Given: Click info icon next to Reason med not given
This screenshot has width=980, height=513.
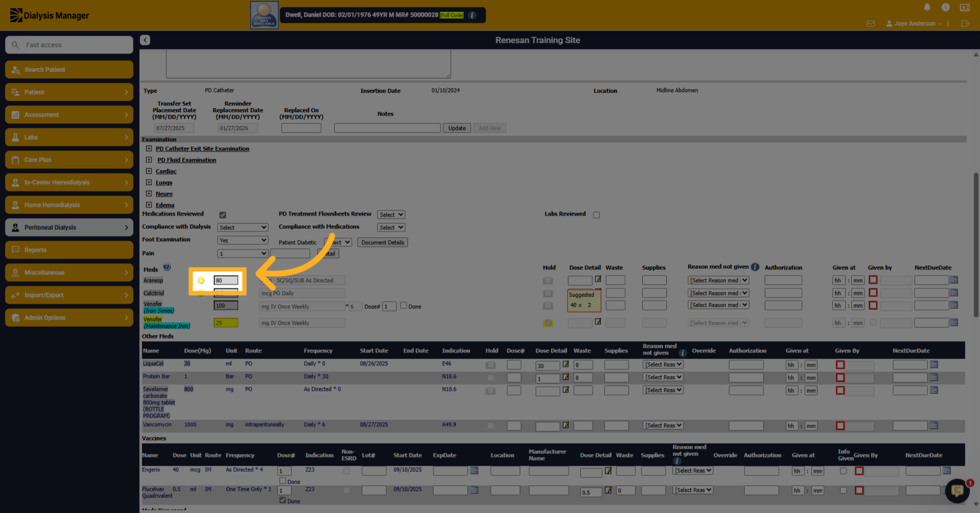Looking at the screenshot, I should coord(755,267).
